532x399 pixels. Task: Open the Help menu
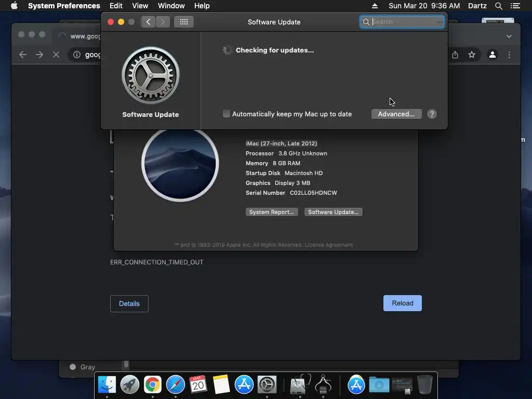pyautogui.click(x=202, y=6)
